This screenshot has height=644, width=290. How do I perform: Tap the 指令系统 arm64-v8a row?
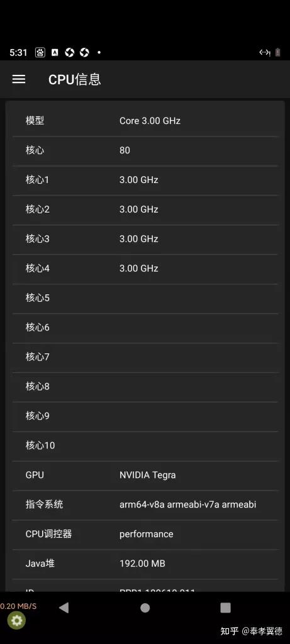[x=145, y=505]
